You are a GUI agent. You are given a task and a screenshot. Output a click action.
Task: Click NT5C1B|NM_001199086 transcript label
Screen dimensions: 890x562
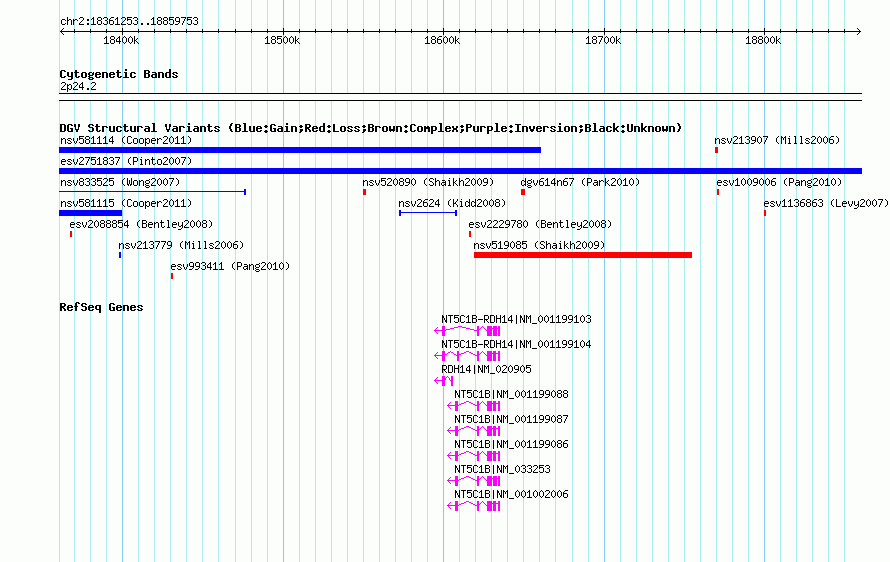[511, 444]
